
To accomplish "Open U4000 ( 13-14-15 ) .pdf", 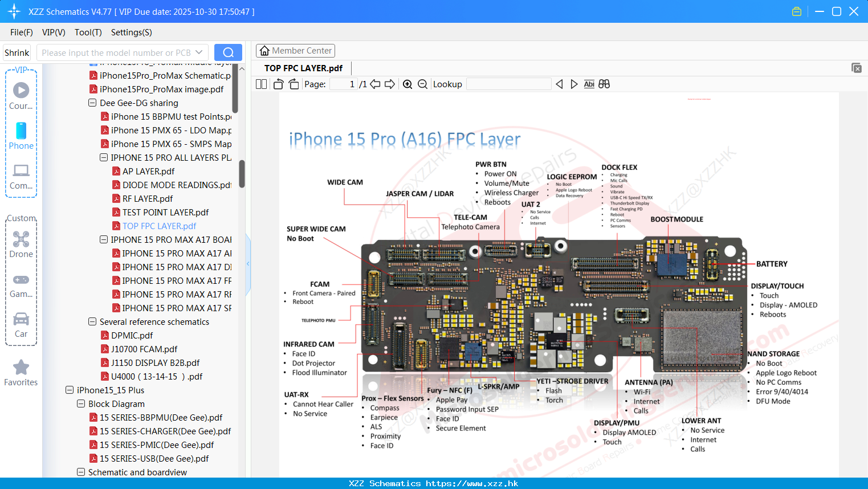I will (x=157, y=376).
